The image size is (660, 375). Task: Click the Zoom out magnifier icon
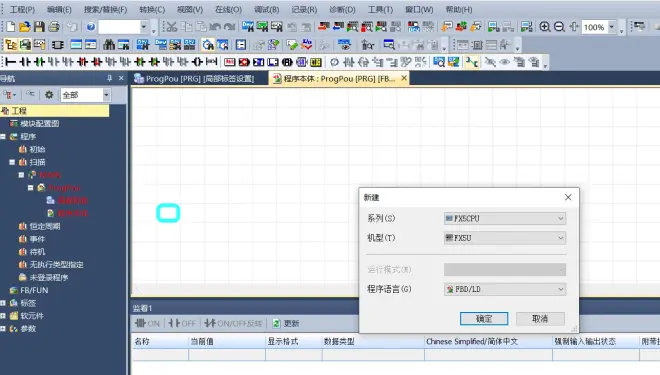coord(559,27)
